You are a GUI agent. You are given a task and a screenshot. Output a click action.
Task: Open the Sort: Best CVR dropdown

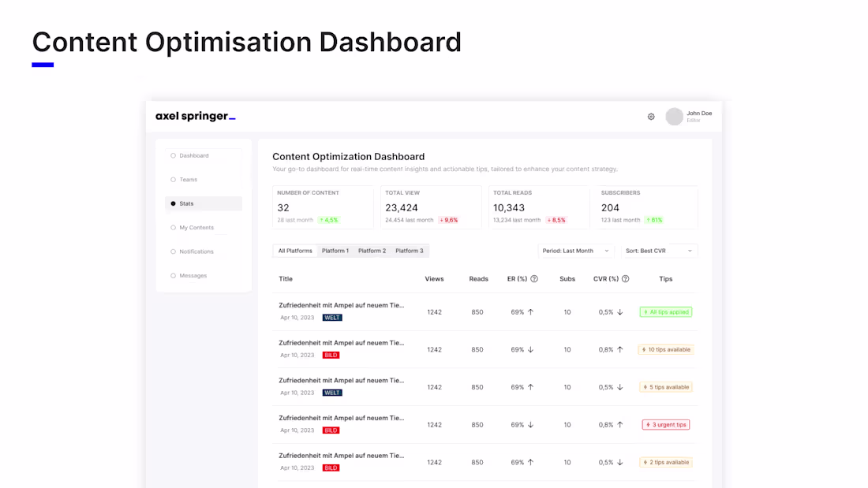(659, 250)
